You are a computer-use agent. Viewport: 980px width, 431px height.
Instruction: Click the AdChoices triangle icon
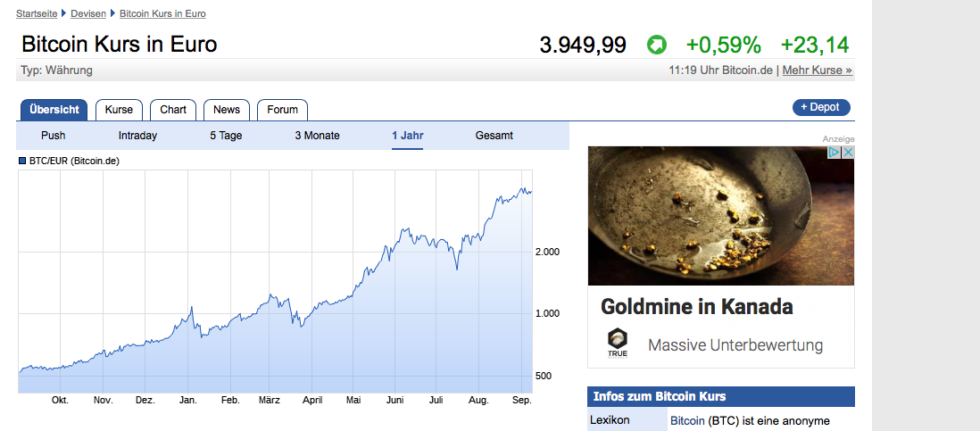(x=835, y=153)
